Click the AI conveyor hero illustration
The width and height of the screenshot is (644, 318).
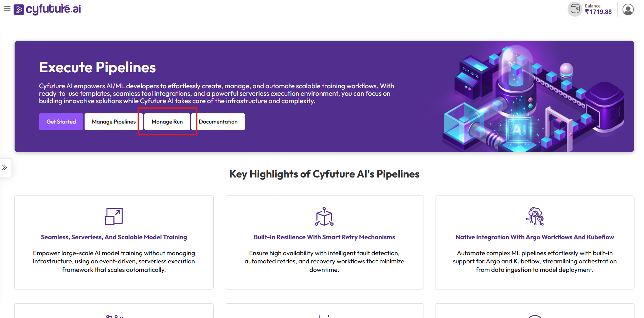[533, 98]
